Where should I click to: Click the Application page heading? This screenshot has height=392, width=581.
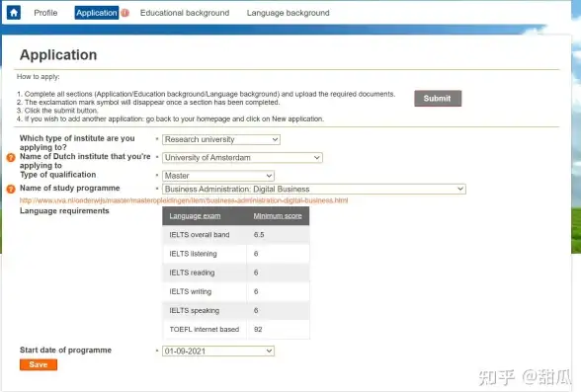pos(58,54)
